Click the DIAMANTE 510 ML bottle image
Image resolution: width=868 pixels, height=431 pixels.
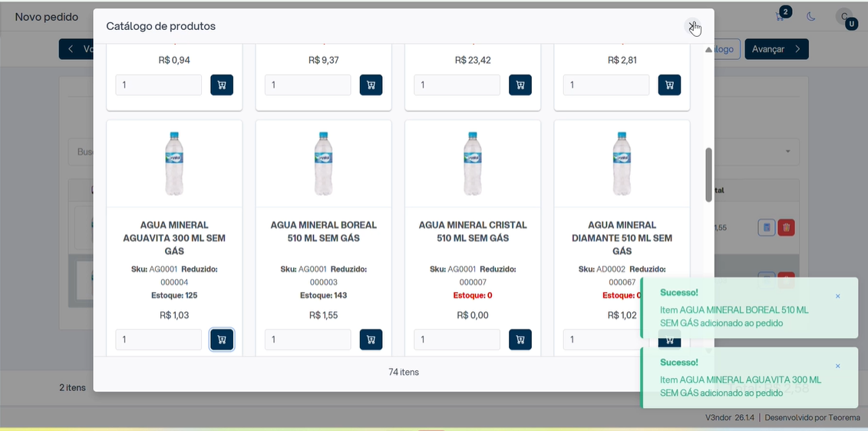click(x=622, y=164)
